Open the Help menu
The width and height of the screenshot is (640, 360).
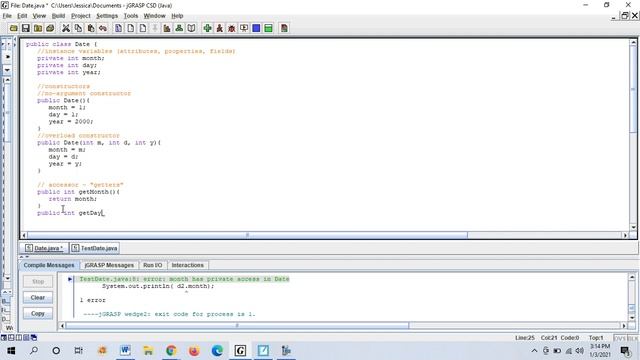pyautogui.click(x=177, y=16)
